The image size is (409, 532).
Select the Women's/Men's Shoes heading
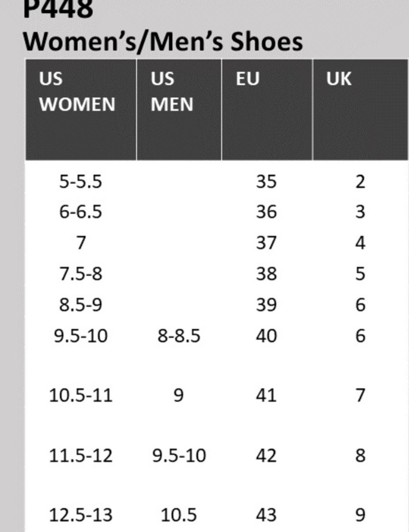tap(163, 42)
